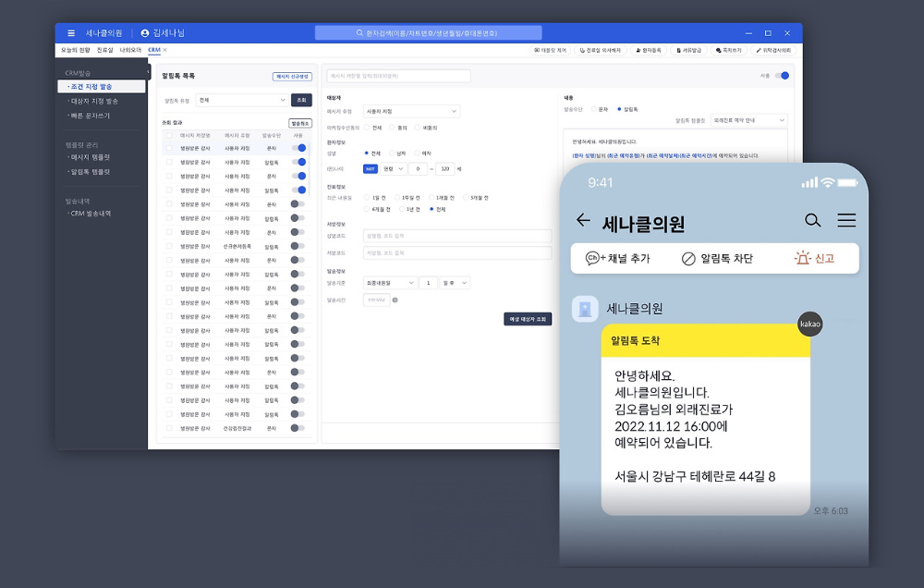The image size is (924, 588).
Task: Select the CRM tab
Action: tap(153, 50)
